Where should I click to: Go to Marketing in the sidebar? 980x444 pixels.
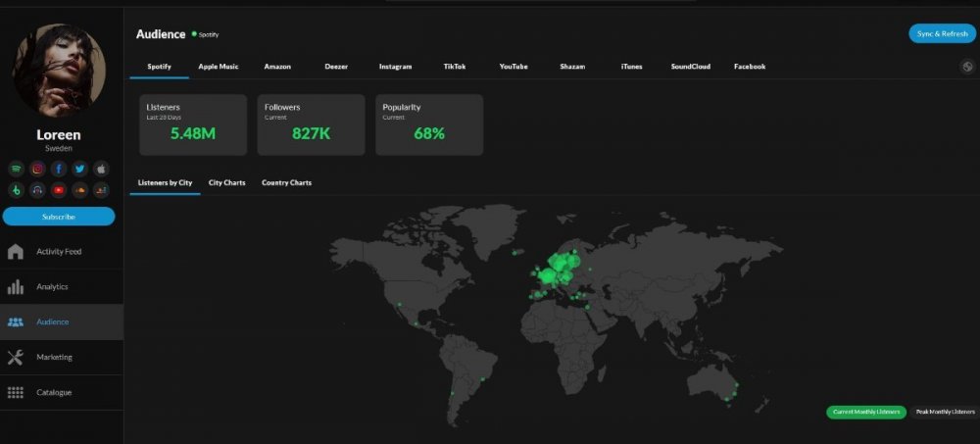point(54,358)
